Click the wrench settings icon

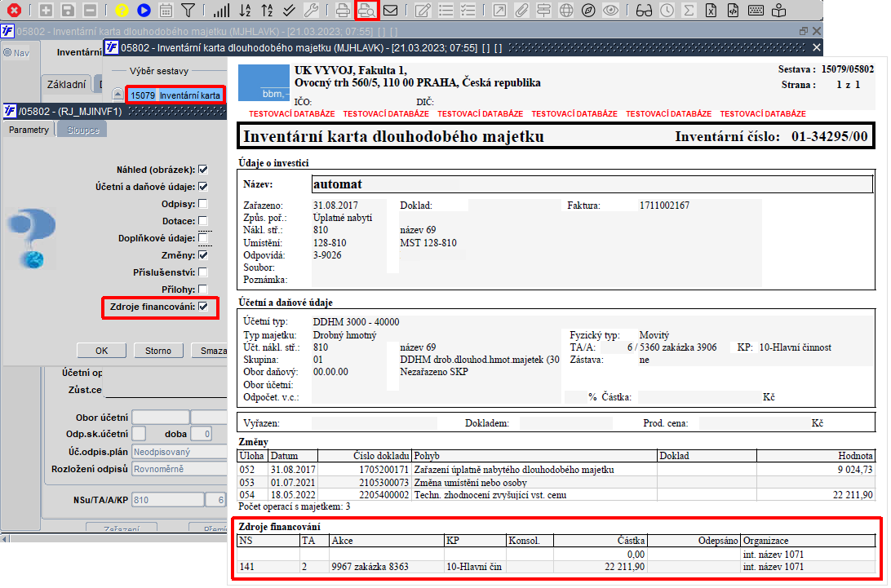[x=311, y=11]
